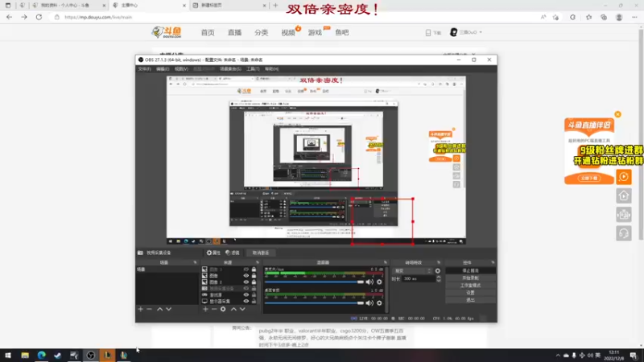Toggle lock on 图像 3 source

(254, 269)
